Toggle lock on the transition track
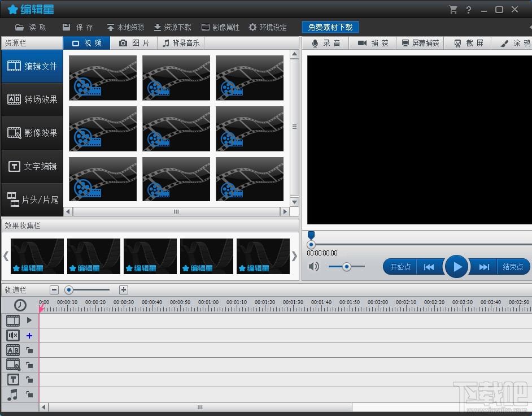This screenshot has height=416, width=532. click(29, 350)
